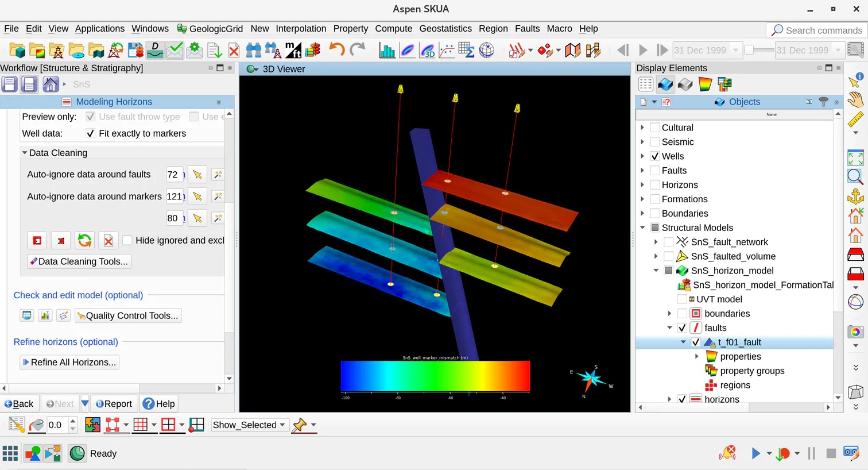Click the folder with derrick icon
This screenshot has height=470, width=868.
click(56, 51)
